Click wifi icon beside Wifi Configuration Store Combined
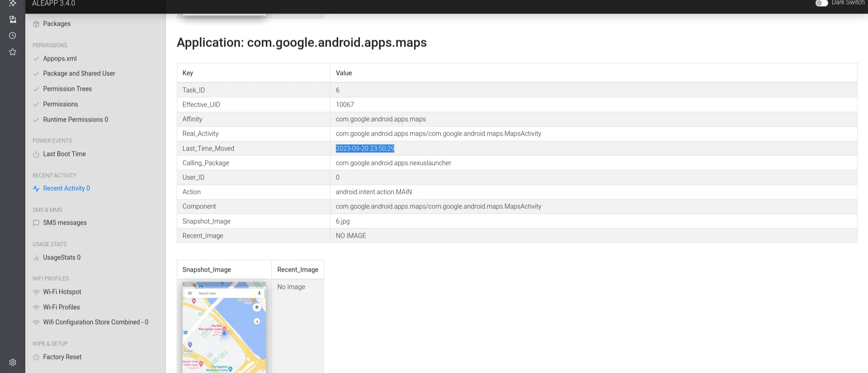This screenshot has height=373, width=868. point(36,322)
